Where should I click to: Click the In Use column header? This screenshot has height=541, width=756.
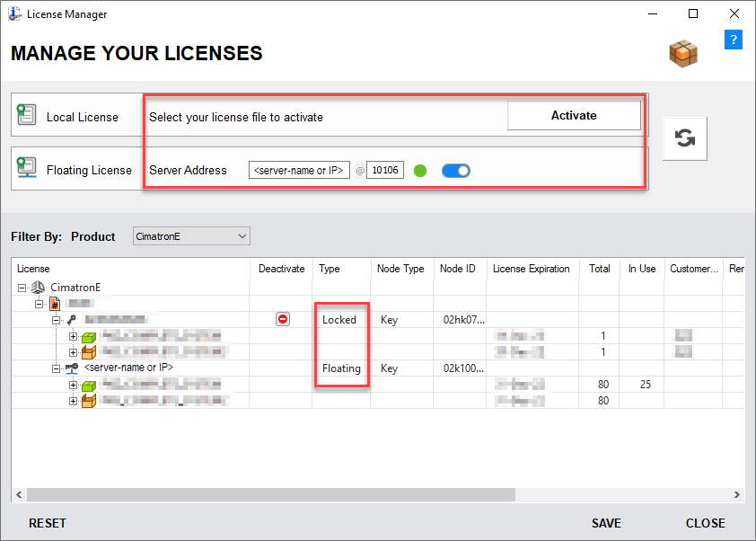(x=642, y=269)
